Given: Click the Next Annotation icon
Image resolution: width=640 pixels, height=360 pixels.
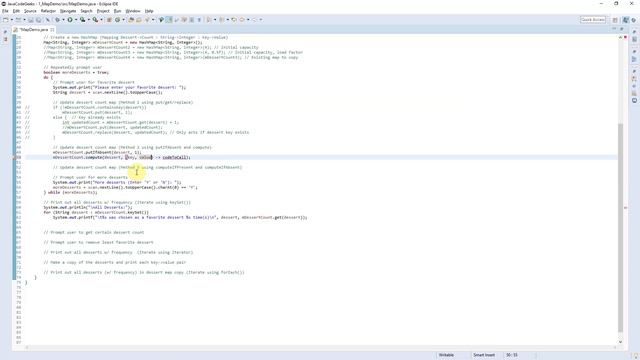Looking at the screenshot, I should point(209,20).
